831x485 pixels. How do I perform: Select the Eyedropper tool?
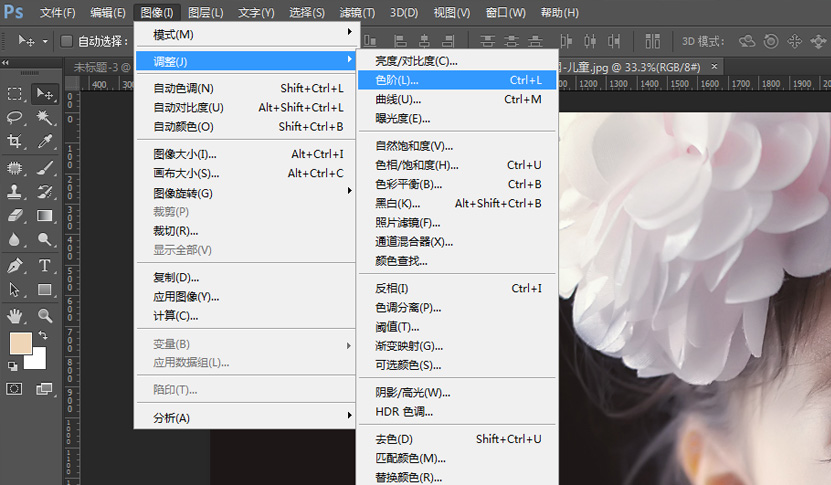pos(45,140)
